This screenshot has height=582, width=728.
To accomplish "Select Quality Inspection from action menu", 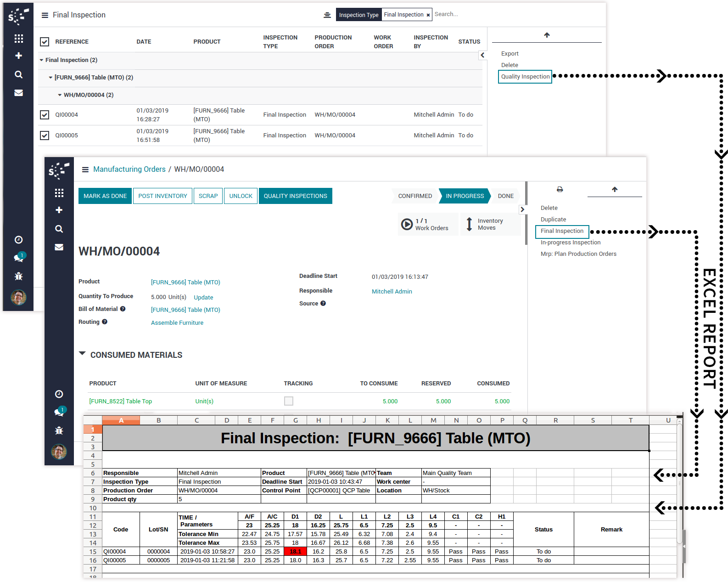I will tap(525, 77).
